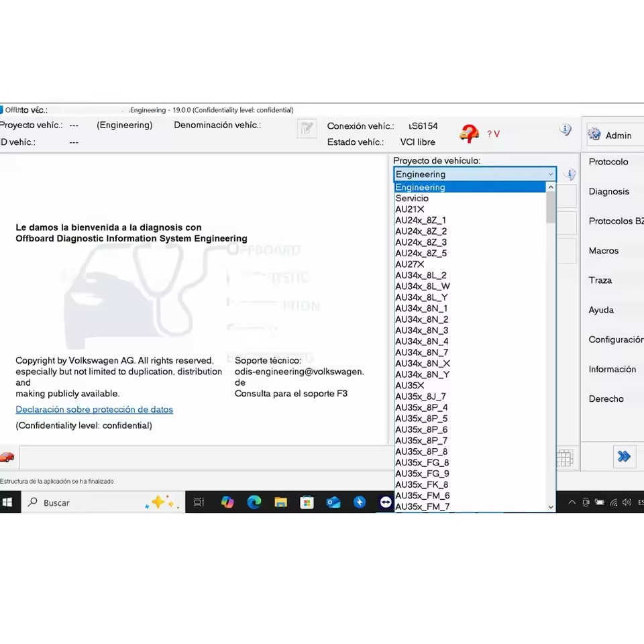Choose AU34x_8N_4 from the project list
644x644 pixels.
point(470,341)
